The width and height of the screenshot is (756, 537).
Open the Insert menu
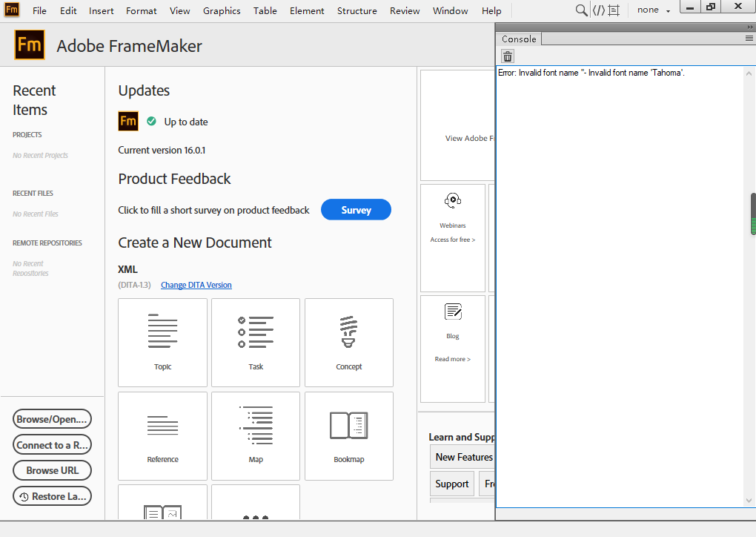(x=102, y=10)
